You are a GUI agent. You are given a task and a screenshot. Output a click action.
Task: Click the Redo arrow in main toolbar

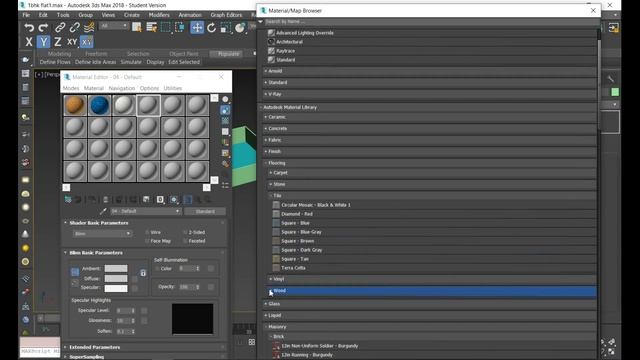pos(43,27)
